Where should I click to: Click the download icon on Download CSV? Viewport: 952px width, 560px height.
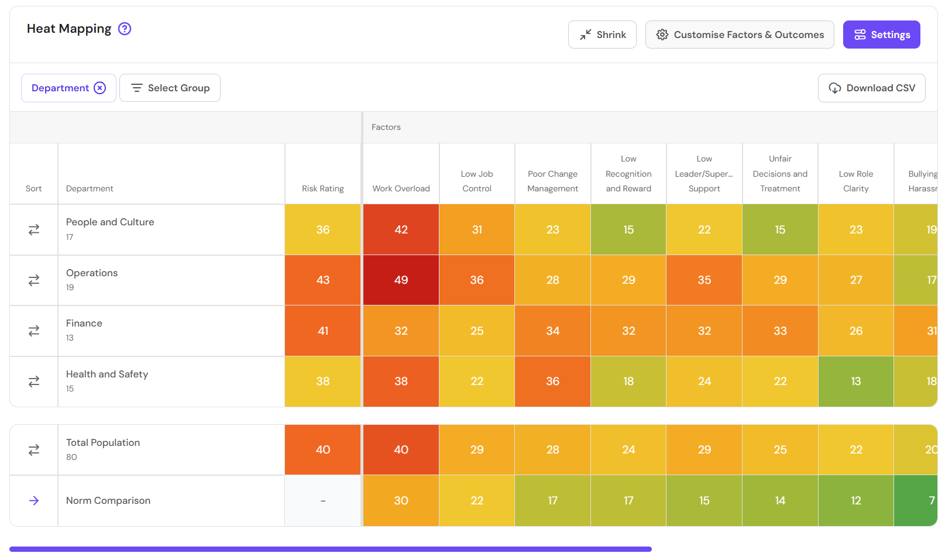(834, 88)
